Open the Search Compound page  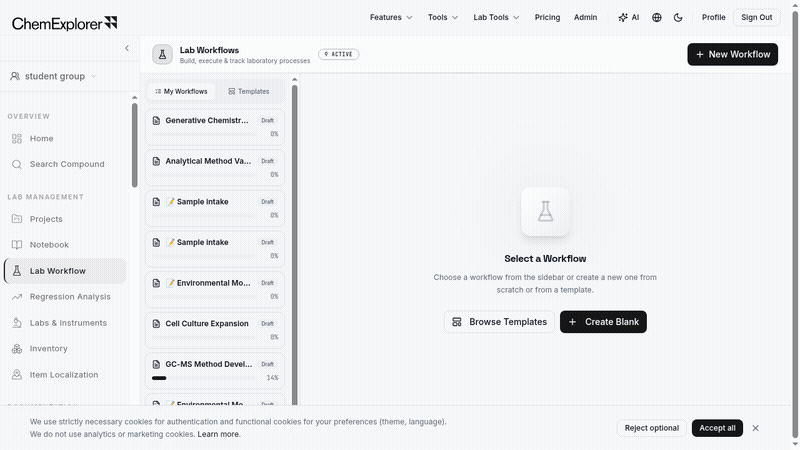coord(65,164)
